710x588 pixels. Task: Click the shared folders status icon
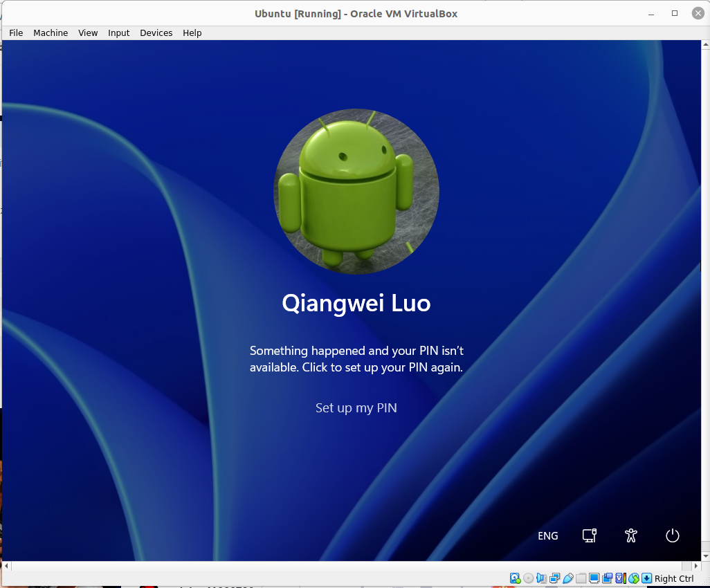(x=581, y=578)
